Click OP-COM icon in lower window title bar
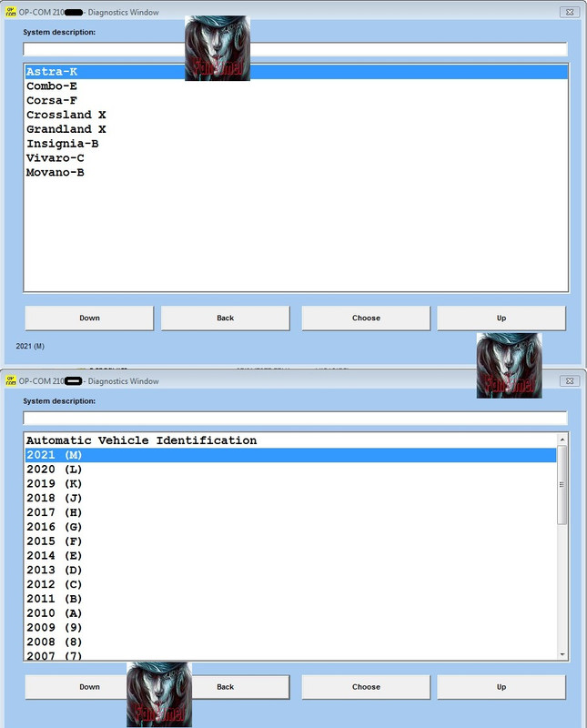This screenshot has width=587, height=728. click(10, 380)
